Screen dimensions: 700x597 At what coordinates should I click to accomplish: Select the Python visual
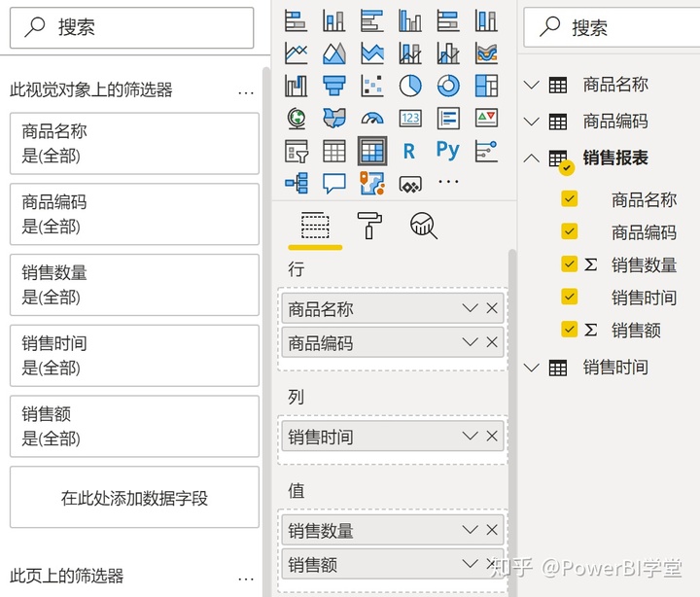point(448,150)
